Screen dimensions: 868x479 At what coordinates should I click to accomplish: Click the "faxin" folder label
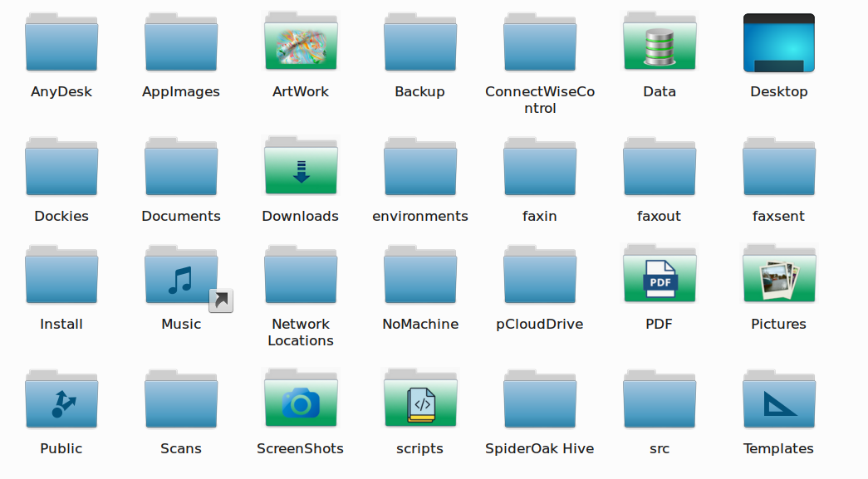540,217
